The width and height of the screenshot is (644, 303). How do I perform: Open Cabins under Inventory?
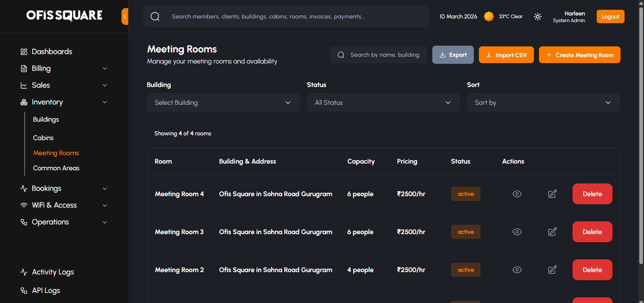tap(43, 138)
